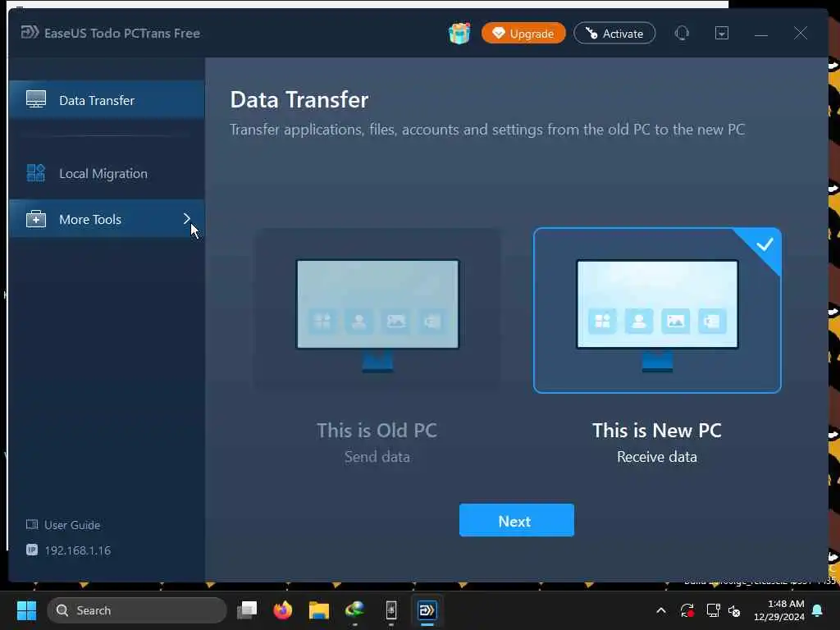Image resolution: width=840 pixels, height=630 pixels.
Task: Close the EaseUS Todo PCTrans window
Action: (801, 33)
